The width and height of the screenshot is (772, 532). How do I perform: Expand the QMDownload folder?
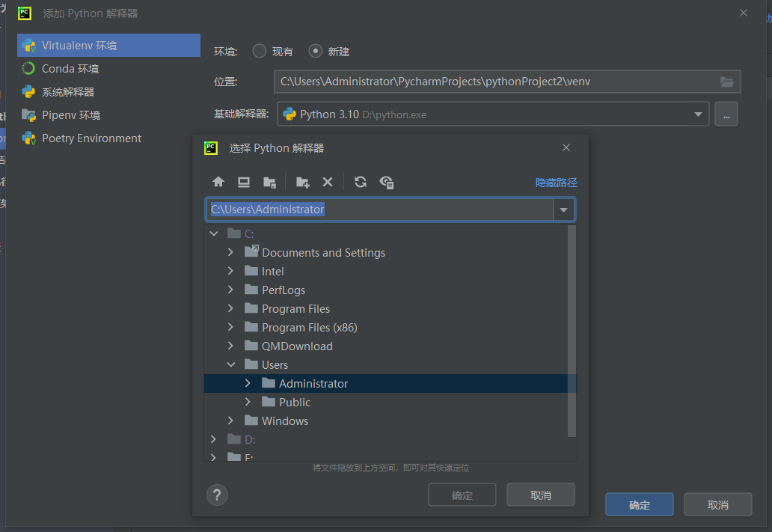tap(230, 346)
